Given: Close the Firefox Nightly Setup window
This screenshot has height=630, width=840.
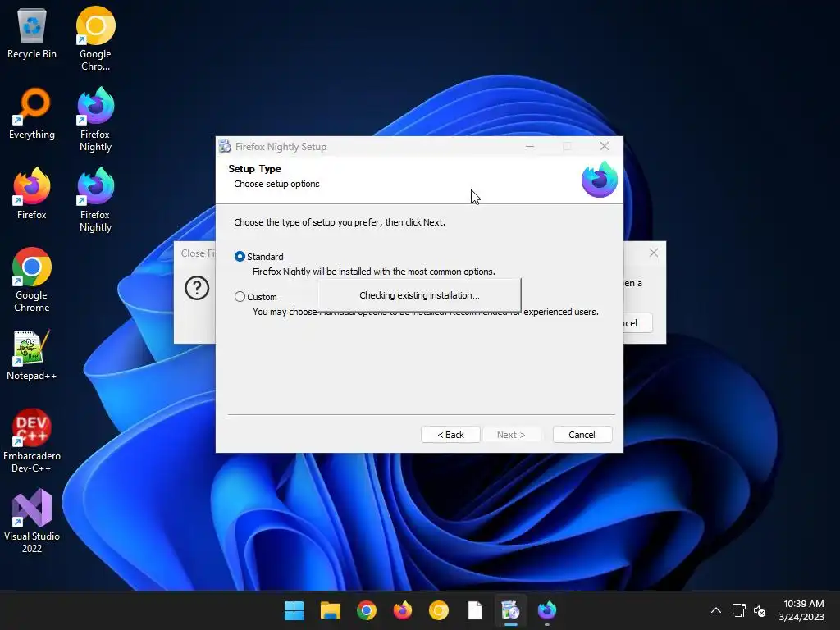Looking at the screenshot, I should click(605, 146).
